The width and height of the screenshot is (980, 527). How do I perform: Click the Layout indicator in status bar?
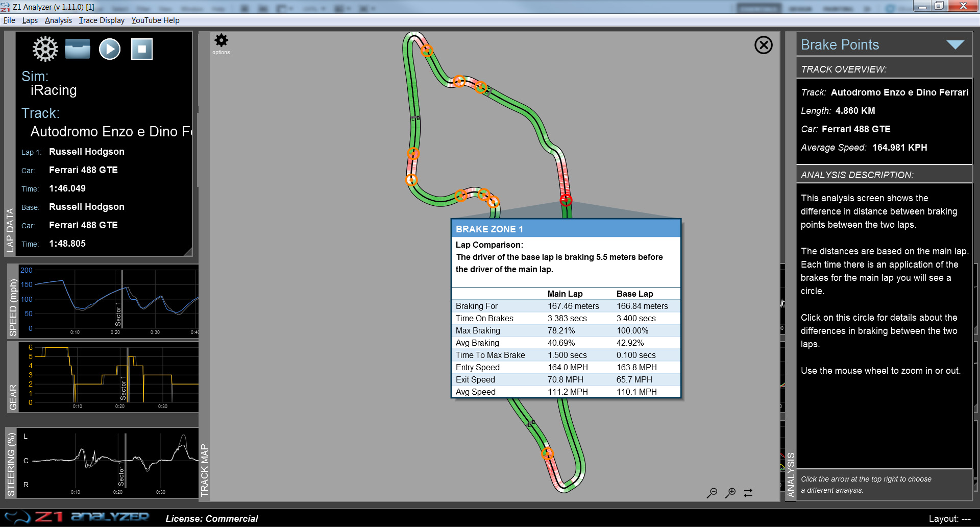click(x=949, y=518)
